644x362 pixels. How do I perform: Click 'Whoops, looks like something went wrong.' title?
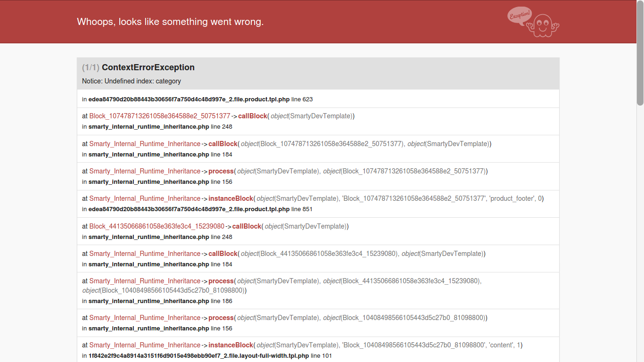point(170,22)
